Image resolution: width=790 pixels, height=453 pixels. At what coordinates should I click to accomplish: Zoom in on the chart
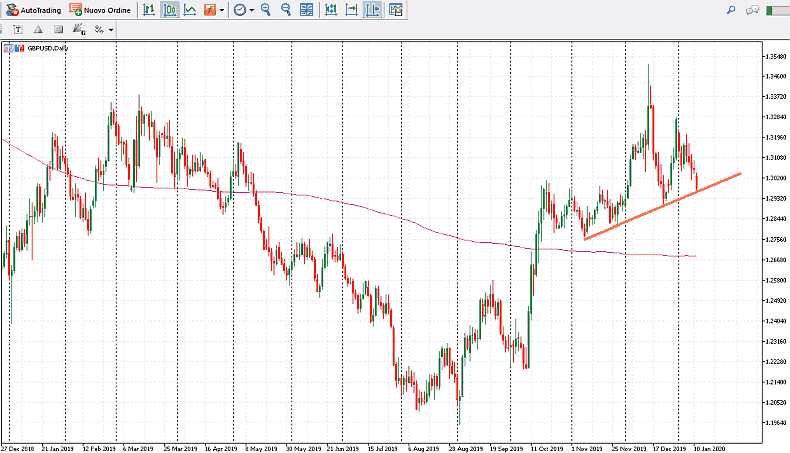coord(266,10)
